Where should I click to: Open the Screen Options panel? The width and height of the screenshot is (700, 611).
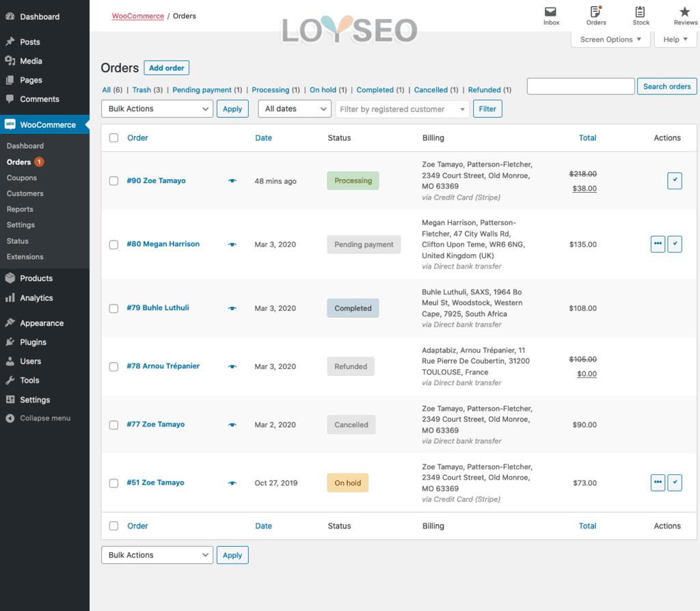(x=610, y=40)
